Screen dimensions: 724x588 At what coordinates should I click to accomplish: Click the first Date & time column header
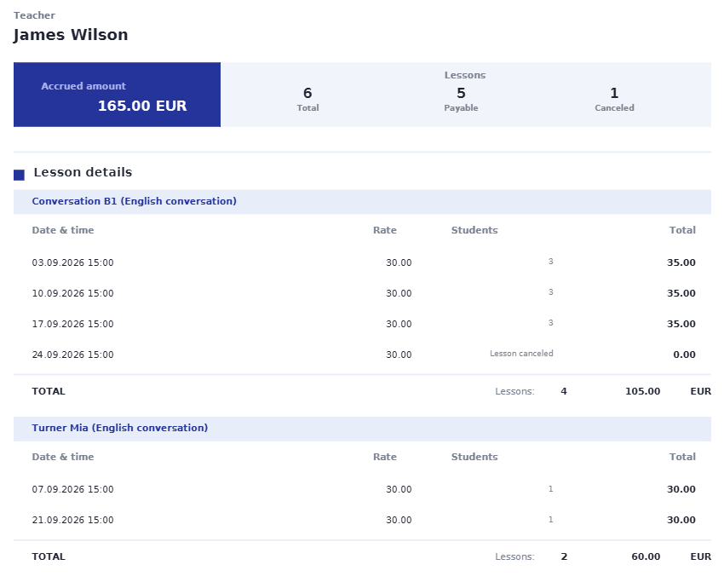(x=63, y=230)
